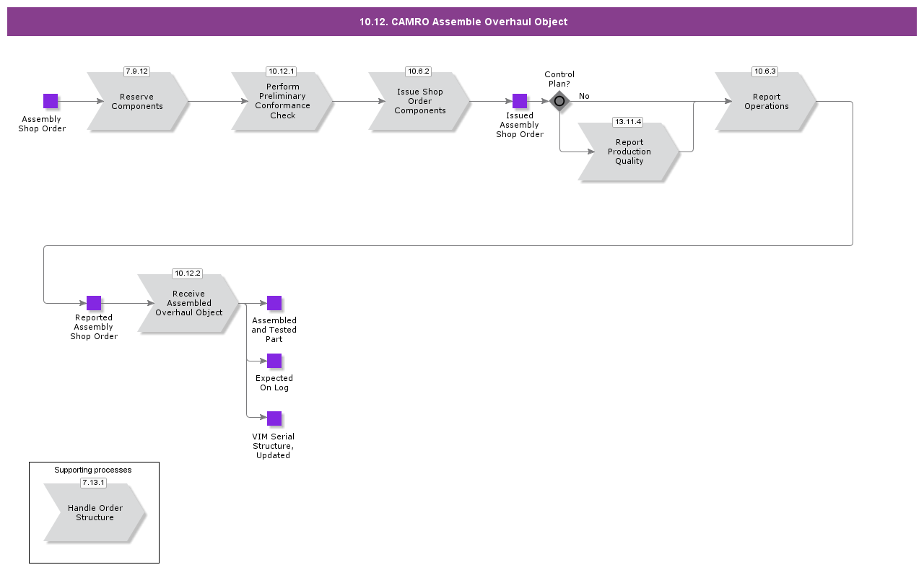This screenshot has width=924, height=570.
Task: Open the Reserve Components process step
Action: tap(137, 101)
